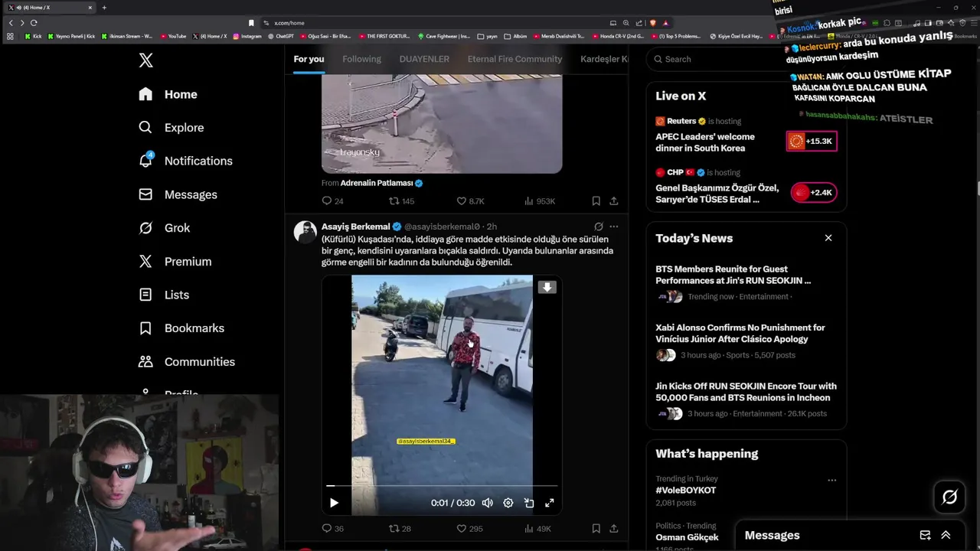This screenshot has width=980, height=551.
Task: Open a new browser tab
Action: coord(104,8)
